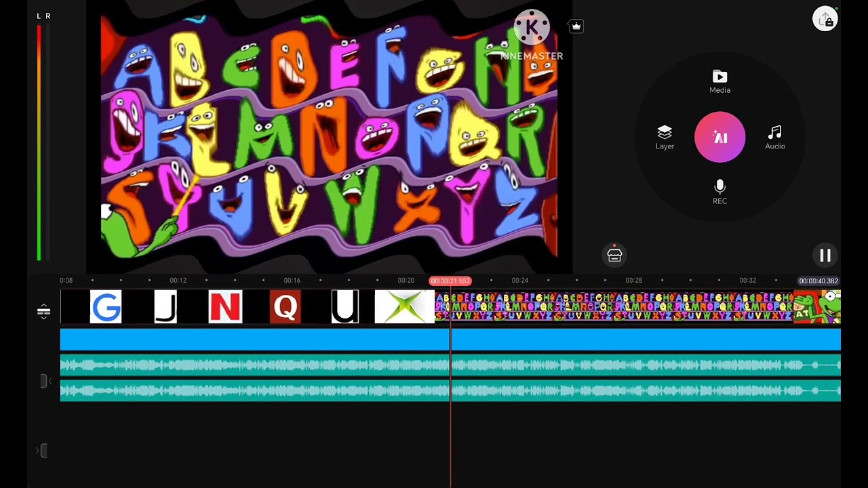
Task: Click the 0:08 ruler mark
Action: click(66, 280)
